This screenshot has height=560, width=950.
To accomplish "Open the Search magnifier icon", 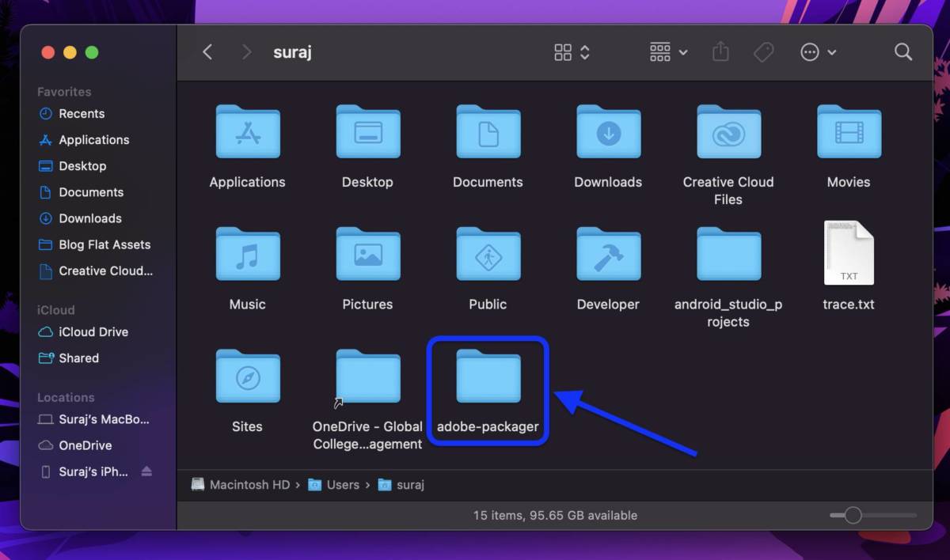I will click(x=902, y=51).
